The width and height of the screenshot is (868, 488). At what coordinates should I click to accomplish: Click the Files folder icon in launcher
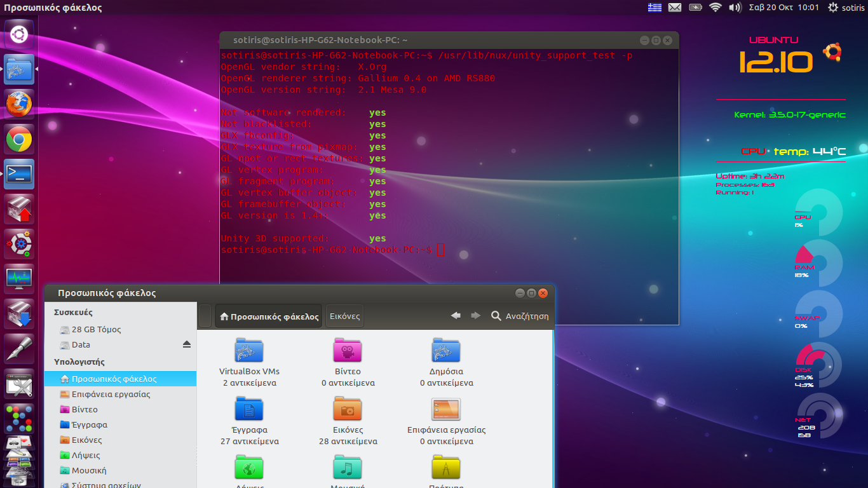pyautogui.click(x=19, y=69)
